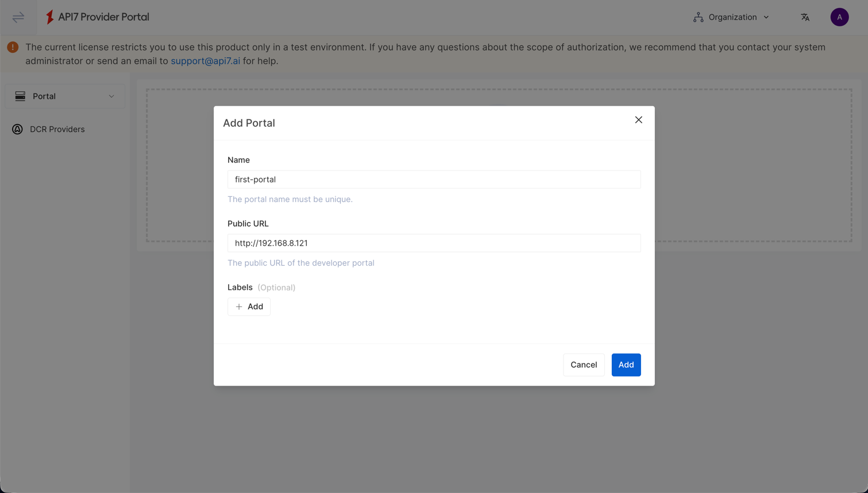Click the DCR Providers sidebar icon
Screen dimensions: 868x493
18,130
